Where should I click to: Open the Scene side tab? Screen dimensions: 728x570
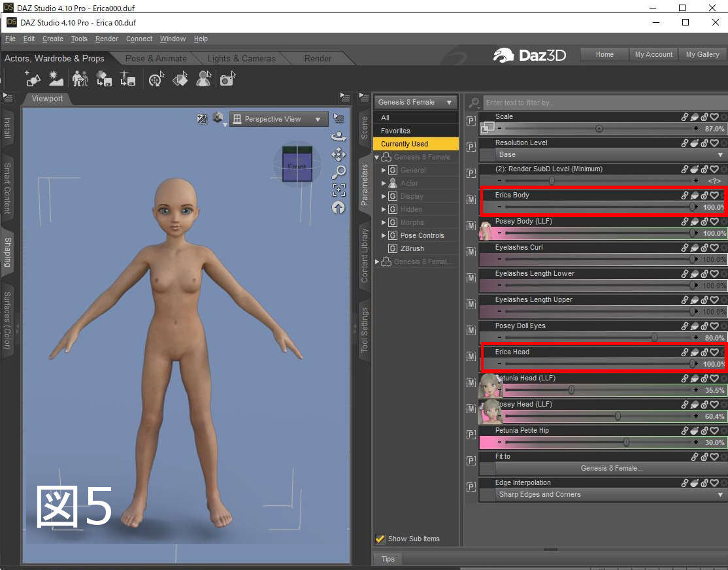point(365,127)
